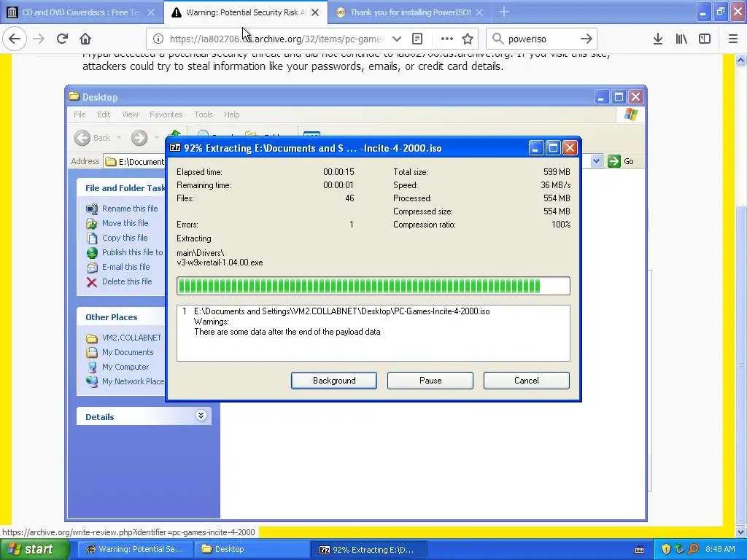Show site information icon in URL bar
The height and width of the screenshot is (560, 747).
pos(158,39)
